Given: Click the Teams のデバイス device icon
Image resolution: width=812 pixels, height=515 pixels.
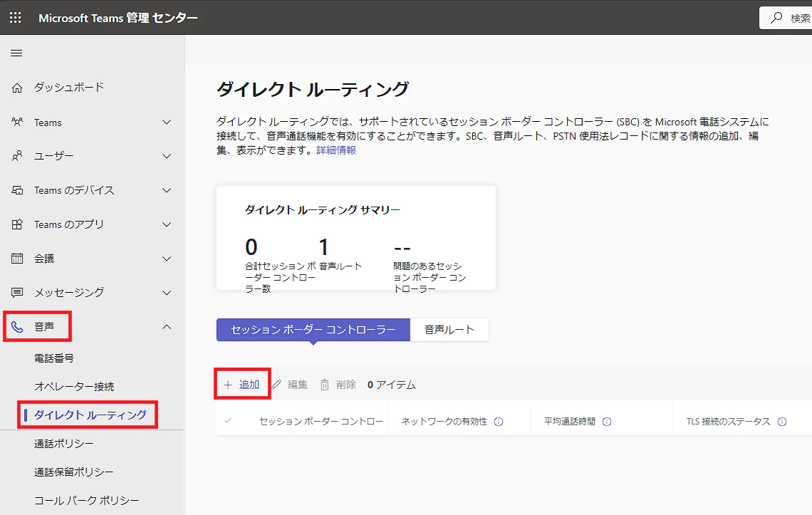Looking at the screenshot, I should pos(17,190).
